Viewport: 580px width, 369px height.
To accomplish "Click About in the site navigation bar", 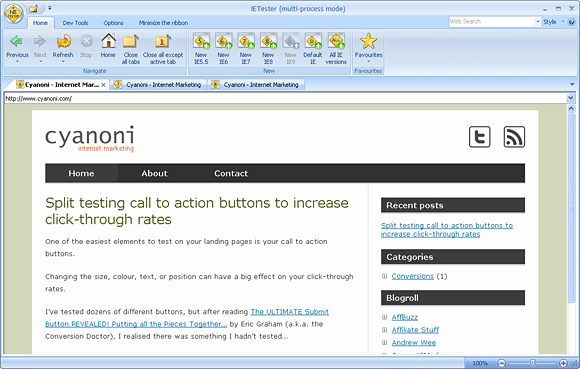I will click(154, 173).
